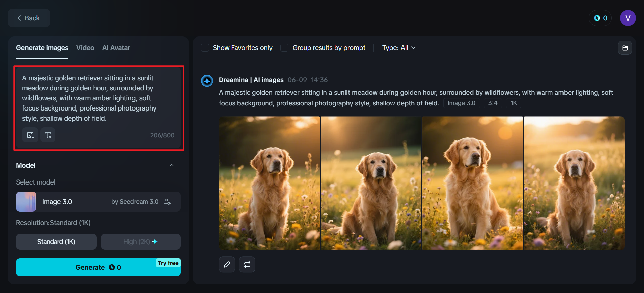
Task: Click the regenerate loop icon
Action: pyautogui.click(x=247, y=264)
